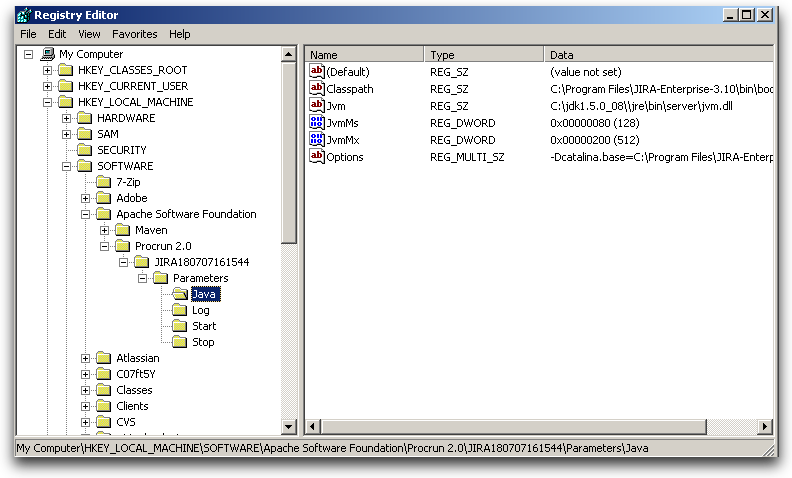Click the JvmMx binary value icon
The image size is (792, 478).
coord(317,141)
